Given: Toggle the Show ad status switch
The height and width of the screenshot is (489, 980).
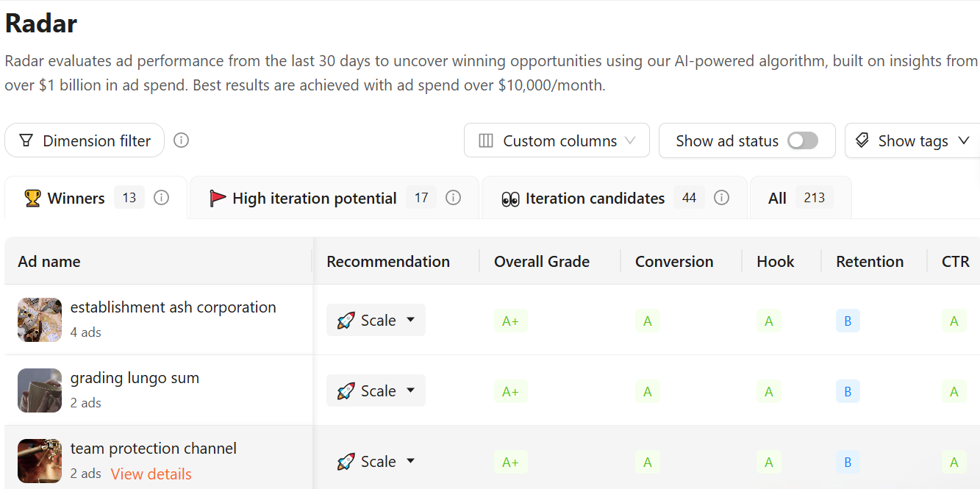Looking at the screenshot, I should pyautogui.click(x=803, y=140).
